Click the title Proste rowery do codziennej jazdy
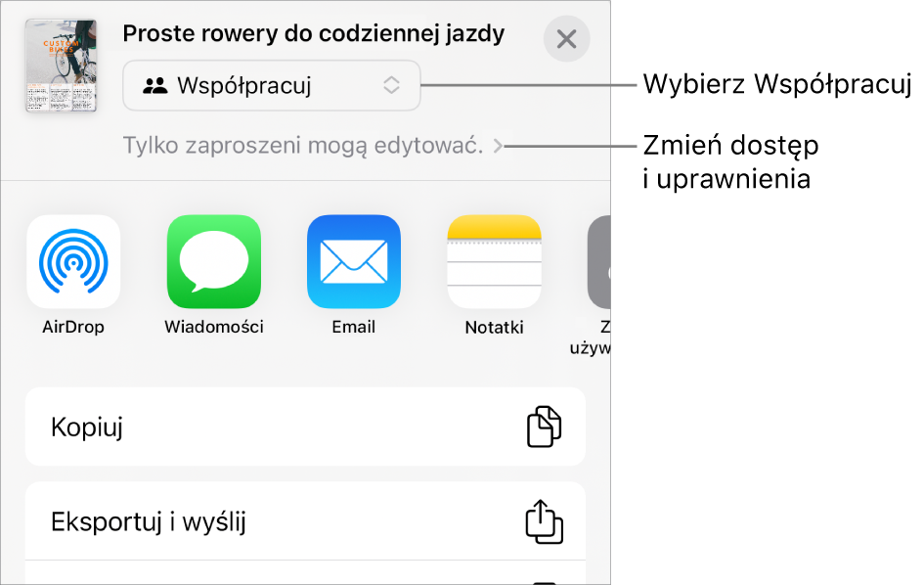The height and width of the screenshot is (585, 924). pos(314,33)
